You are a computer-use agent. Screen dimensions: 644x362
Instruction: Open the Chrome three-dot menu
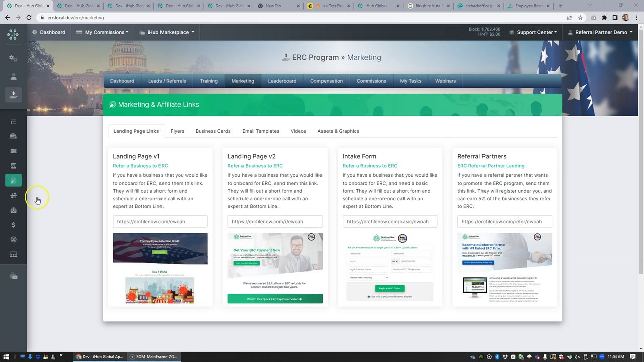pyautogui.click(x=636, y=17)
